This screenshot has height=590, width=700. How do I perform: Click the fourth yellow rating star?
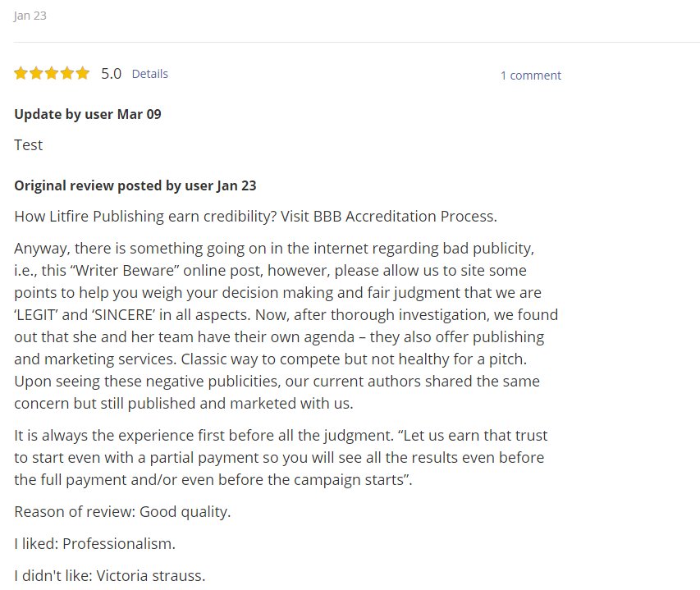coord(67,74)
